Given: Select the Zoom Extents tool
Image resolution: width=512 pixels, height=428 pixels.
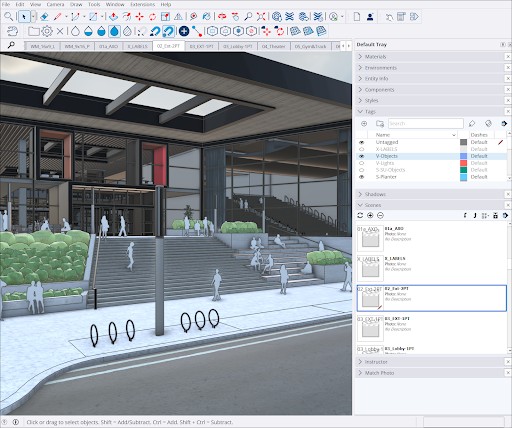Looking at the screenshot, I should click(x=261, y=16).
